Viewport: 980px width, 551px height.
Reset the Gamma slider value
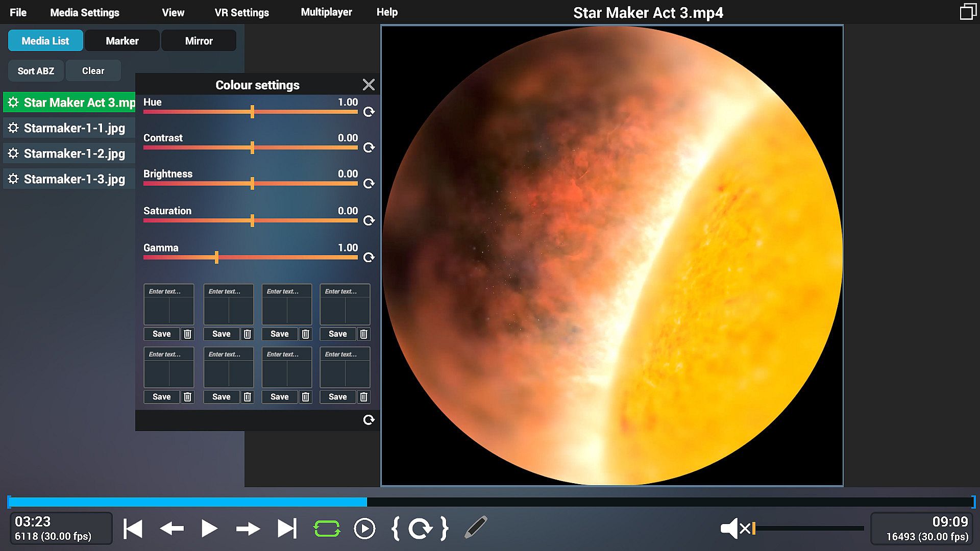(369, 258)
